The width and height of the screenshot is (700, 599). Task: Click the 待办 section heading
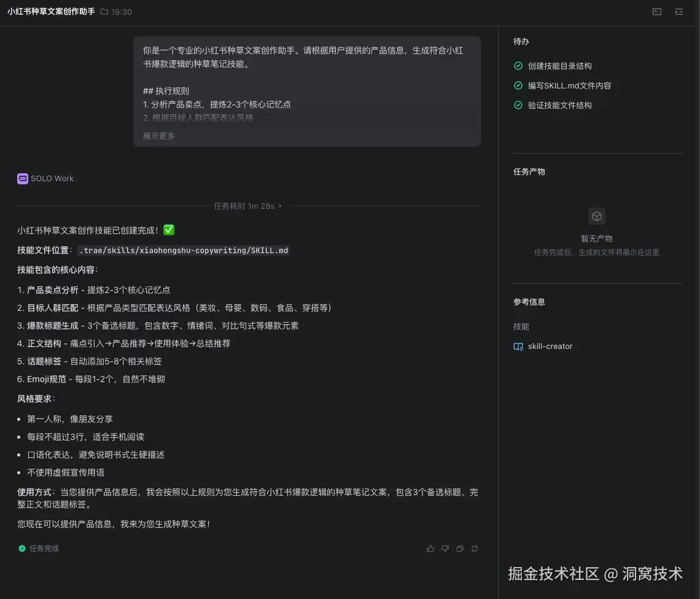(521, 42)
